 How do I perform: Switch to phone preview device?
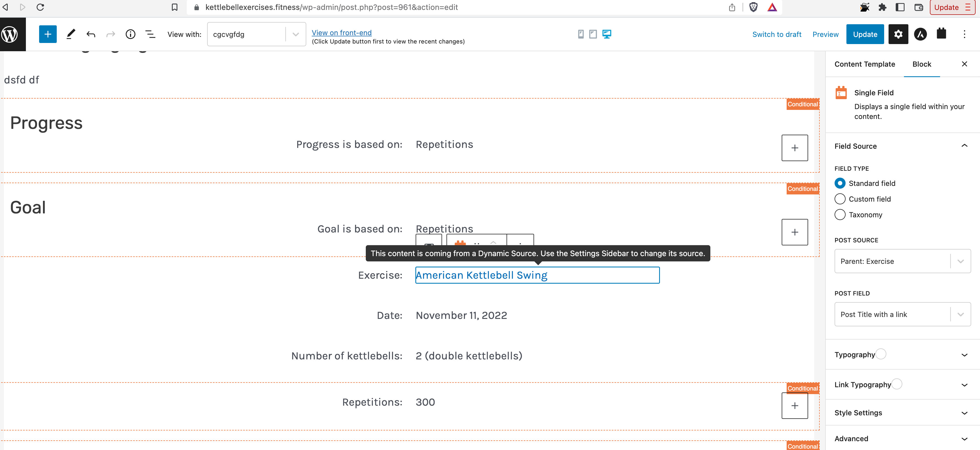click(581, 34)
